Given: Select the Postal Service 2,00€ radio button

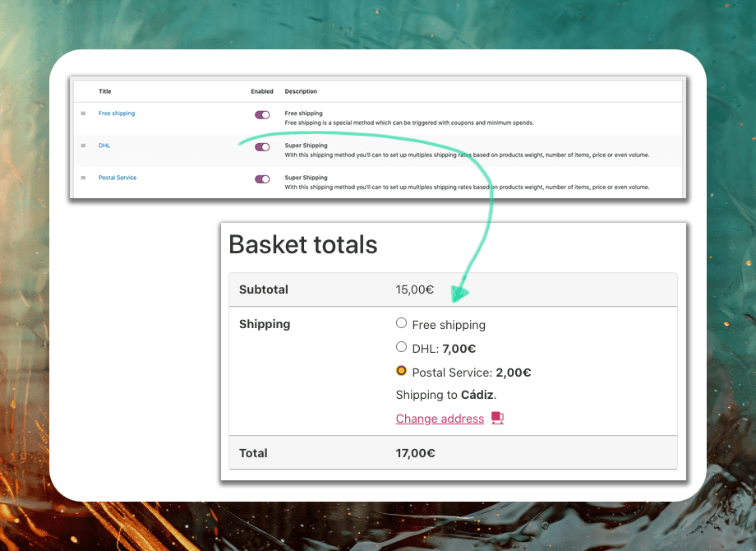Looking at the screenshot, I should tap(402, 371).
